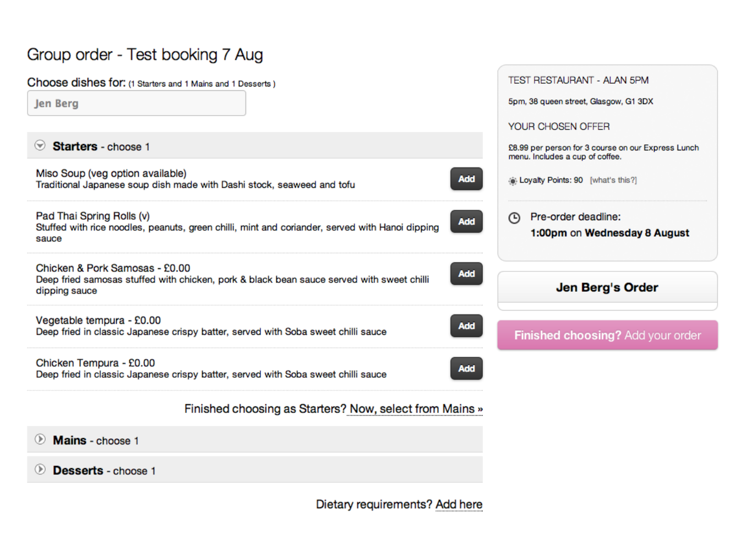This screenshot has width=746, height=560.
Task: Click the Loyalty Points badge icon
Action: pyautogui.click(x=513, y=181)
